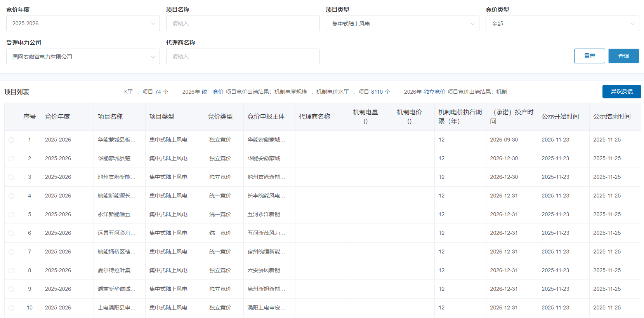Open the 异议反馈 button

pos(621,91)
